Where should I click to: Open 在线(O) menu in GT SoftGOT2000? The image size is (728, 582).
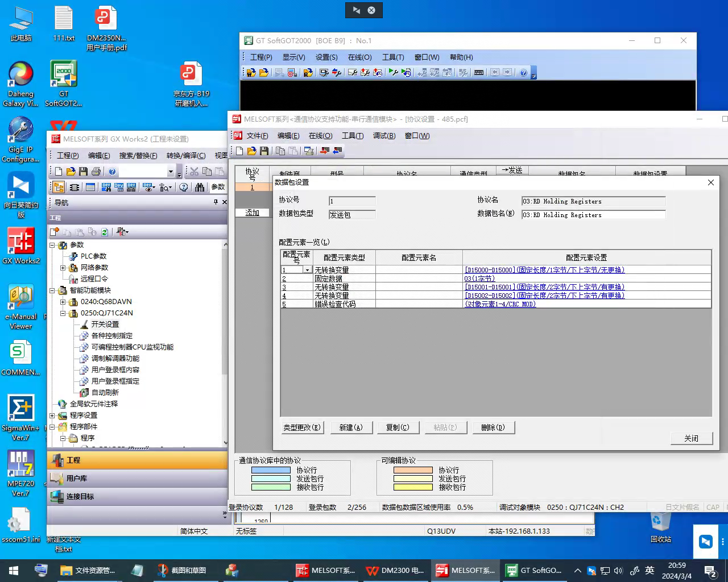tap(359, 57)
